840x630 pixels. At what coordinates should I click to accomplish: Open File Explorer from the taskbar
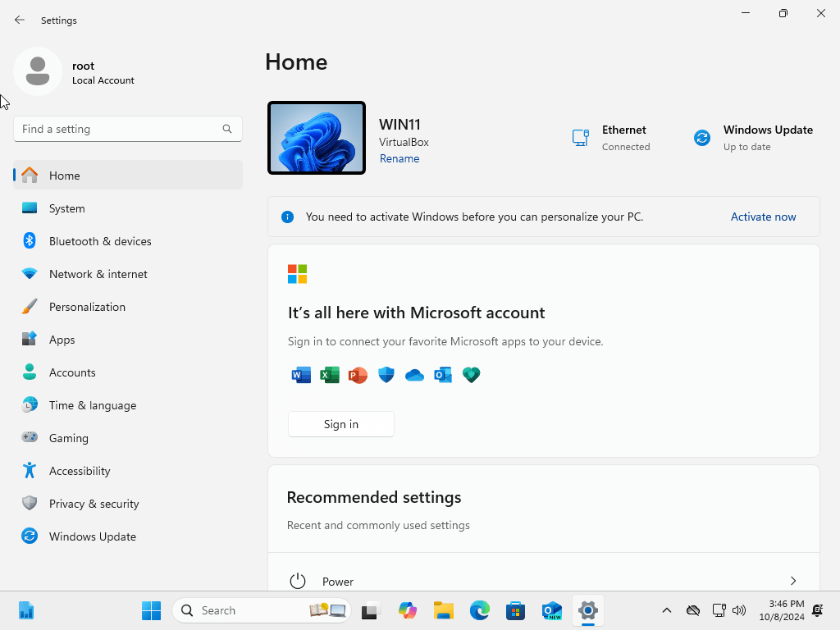pos(444,610)
